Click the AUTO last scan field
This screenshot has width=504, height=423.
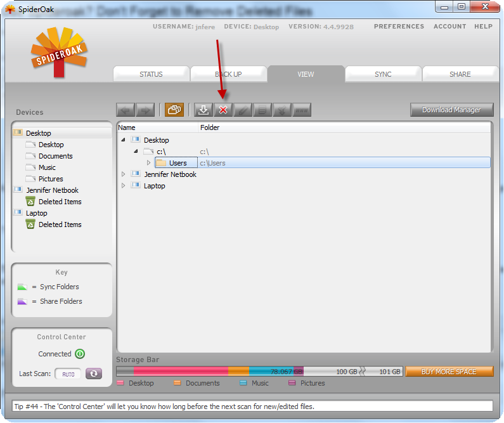coord(68,374)
